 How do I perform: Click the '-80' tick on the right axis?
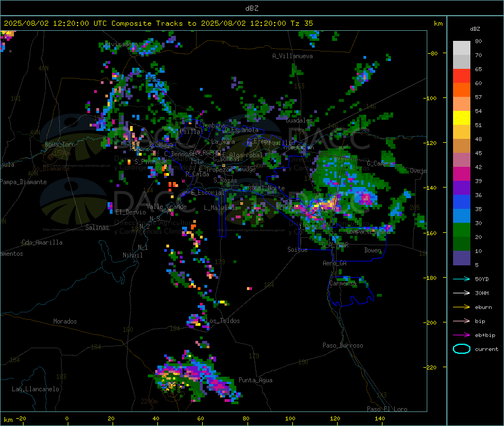tap(433, 53)
